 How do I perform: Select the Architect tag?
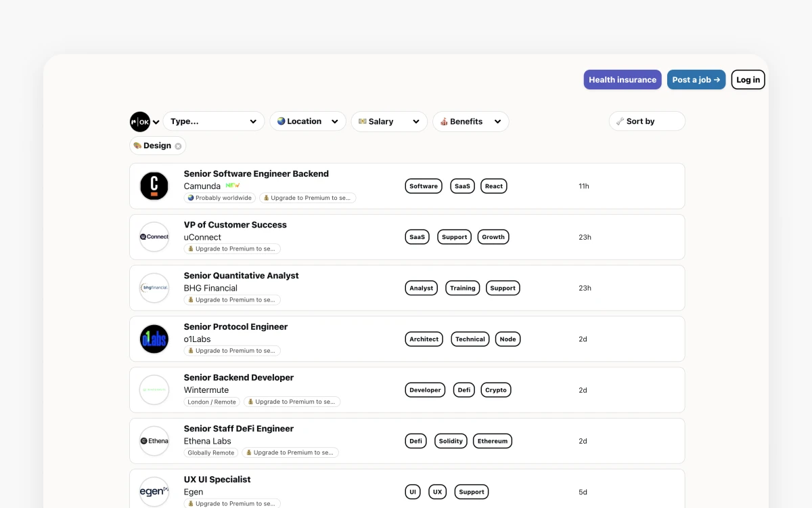point(424,339)
